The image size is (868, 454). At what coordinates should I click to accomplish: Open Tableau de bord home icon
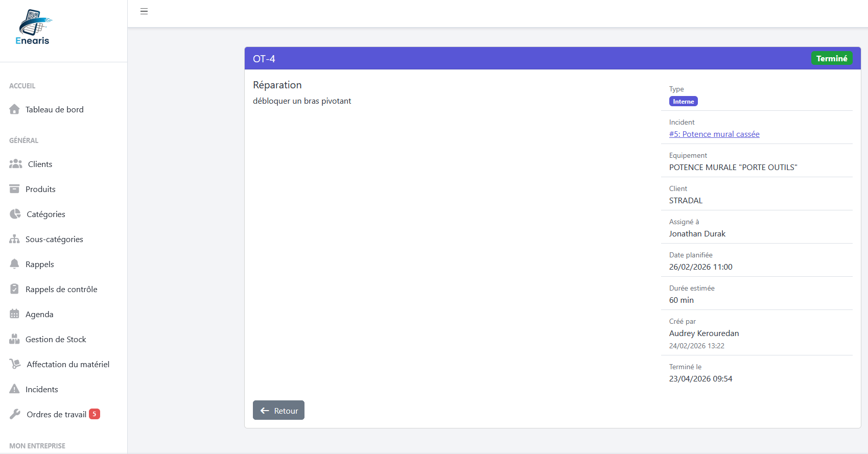(14, 109)
